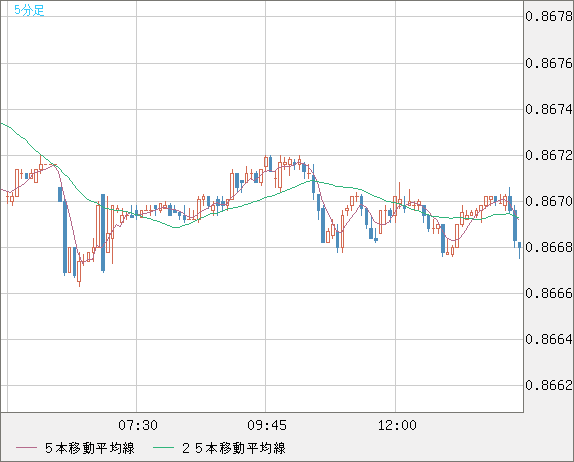The height and width of the screenshot is (462, 574).
Task: Click the 09:45 time axis label
Action: [x=267, y=425]
